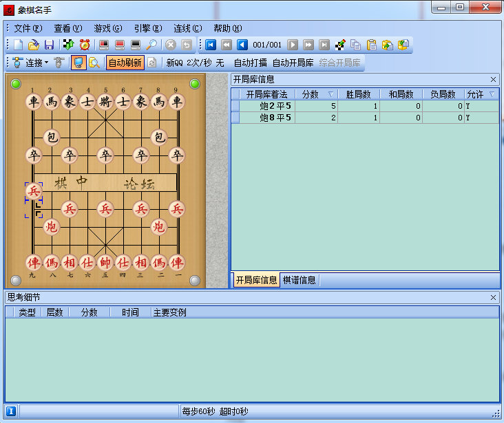Select the 炮2平5 opening move row
504x423 pixels.
click(x=365, y=106)
